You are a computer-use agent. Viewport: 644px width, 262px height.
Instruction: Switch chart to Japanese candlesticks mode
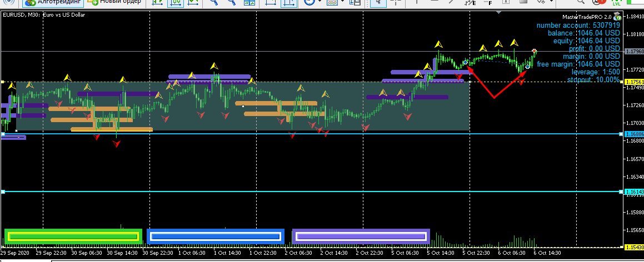(x=176, y=2)
